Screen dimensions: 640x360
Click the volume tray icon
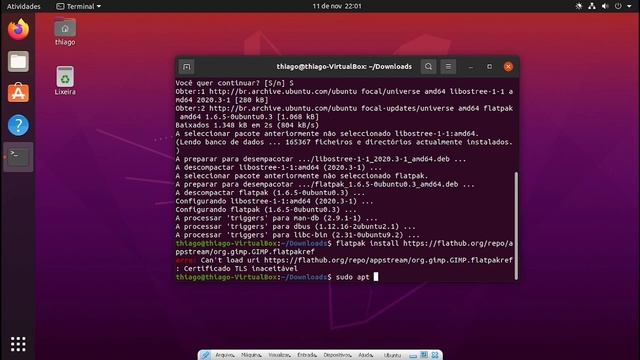(605, 6)
